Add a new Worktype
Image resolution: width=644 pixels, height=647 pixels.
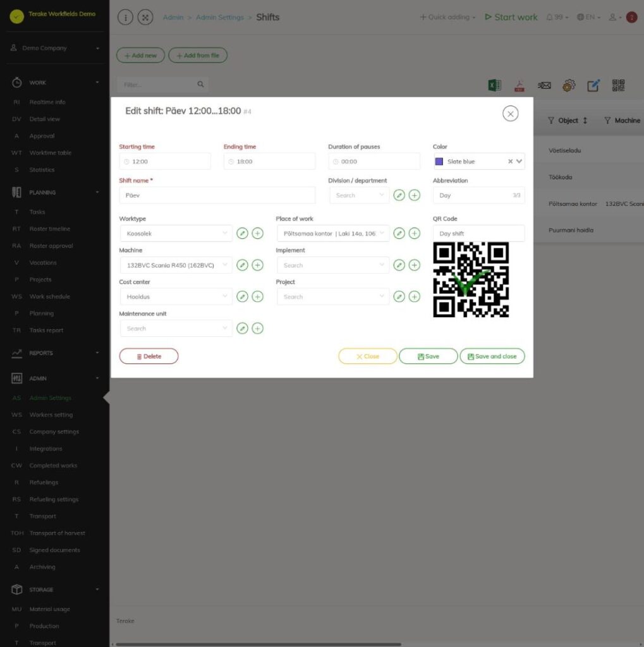(258, 234)
